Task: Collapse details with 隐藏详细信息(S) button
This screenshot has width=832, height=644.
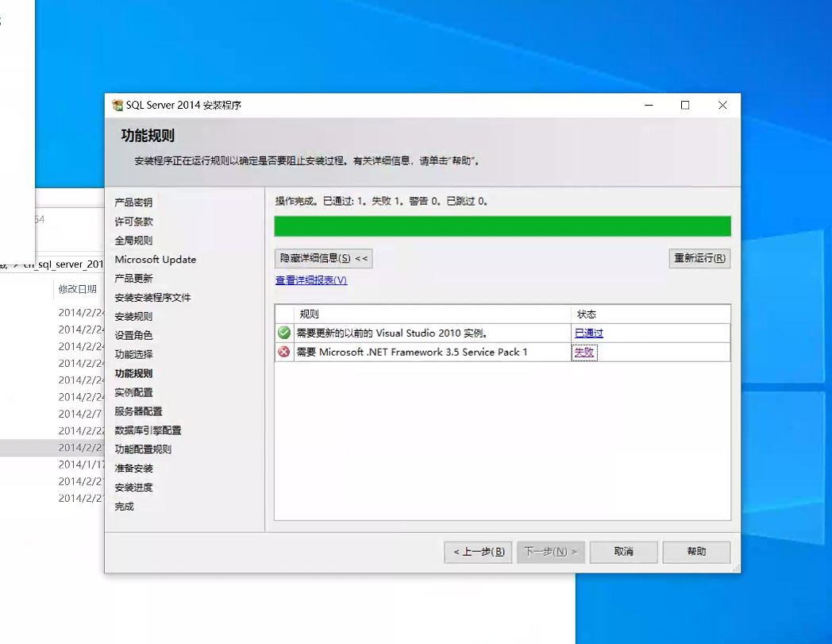Action: click(324, 259)
